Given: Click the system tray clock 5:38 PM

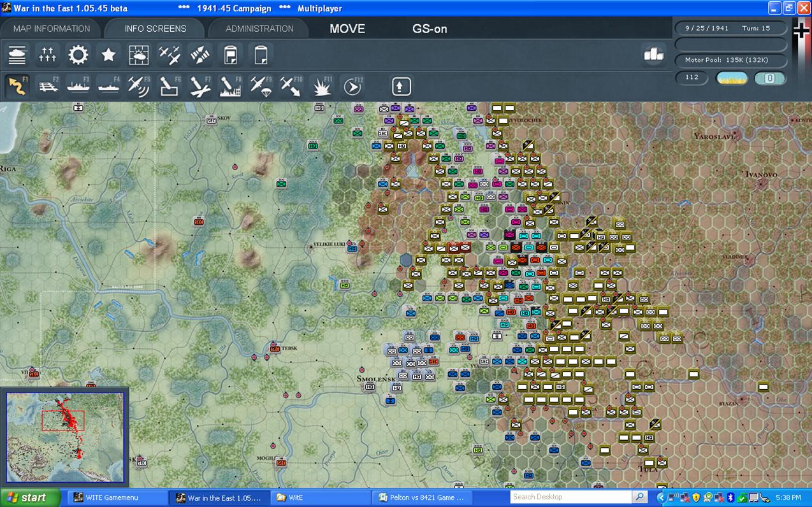Looking at the screenshot, I should pyautogui.click(x=788, y=497).
